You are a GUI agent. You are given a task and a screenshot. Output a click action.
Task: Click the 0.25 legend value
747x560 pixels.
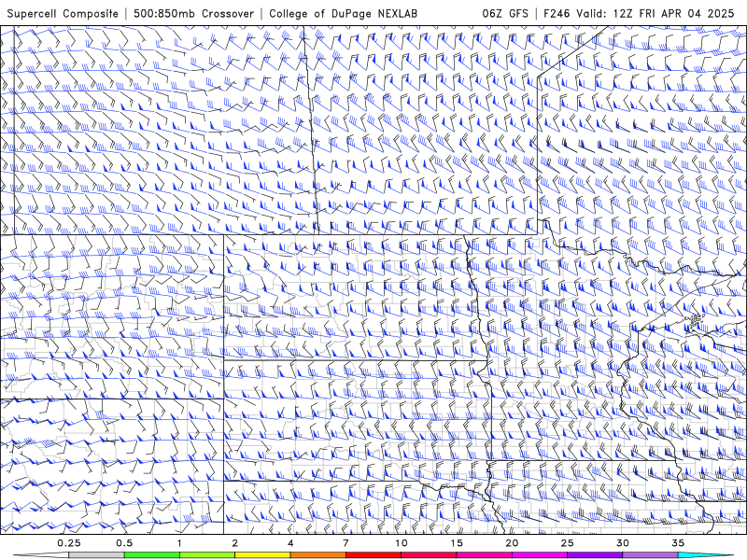(x=69, y=543)
